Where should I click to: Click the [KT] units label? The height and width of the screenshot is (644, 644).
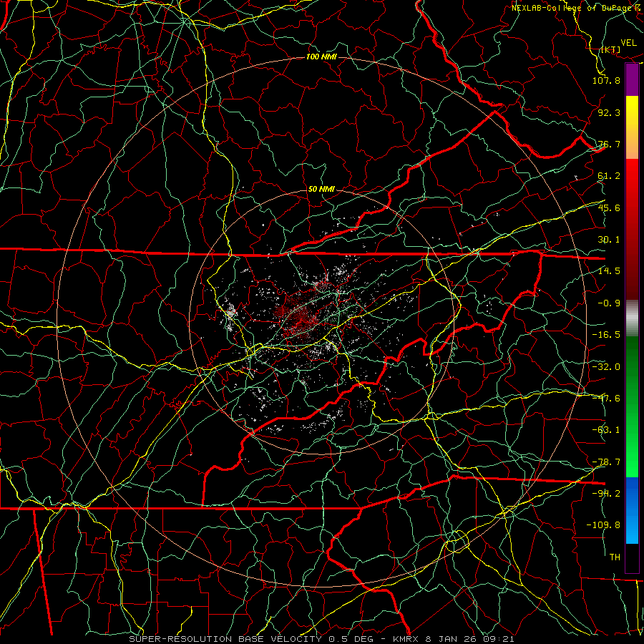tap(610, 49)
